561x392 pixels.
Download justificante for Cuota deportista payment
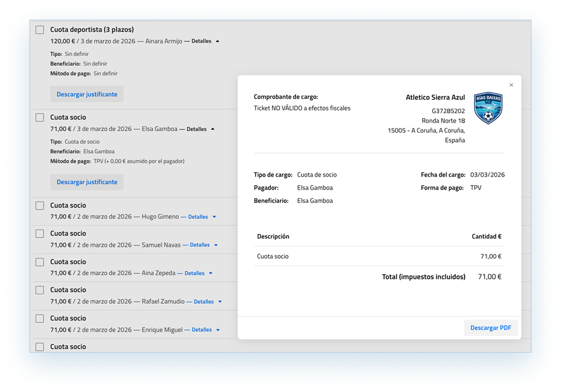click(x=87, y=94)
